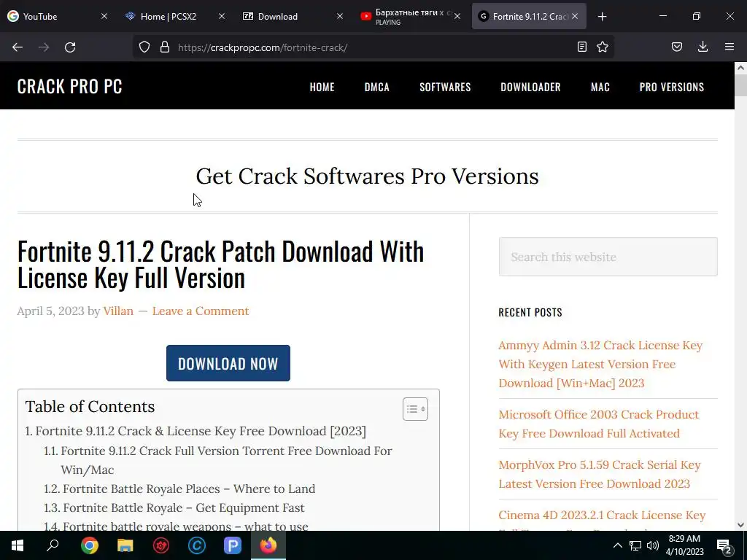747x560 pixels.
Task: Open DMCA in site navigation
Action: 377,87
